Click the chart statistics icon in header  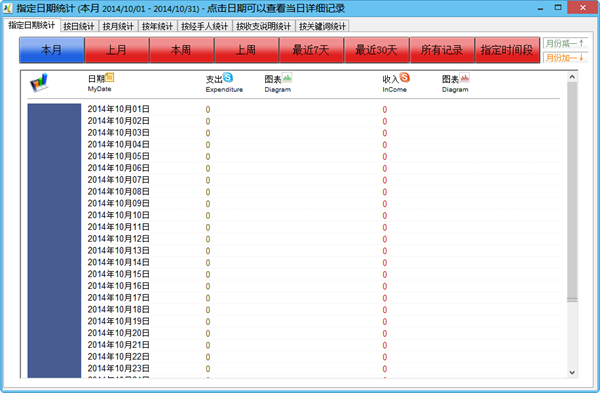[39, 82]
